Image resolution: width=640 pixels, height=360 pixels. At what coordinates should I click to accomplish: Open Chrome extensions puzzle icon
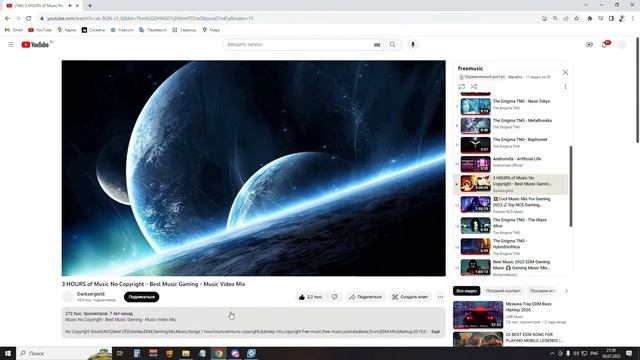tap(590, 18)
